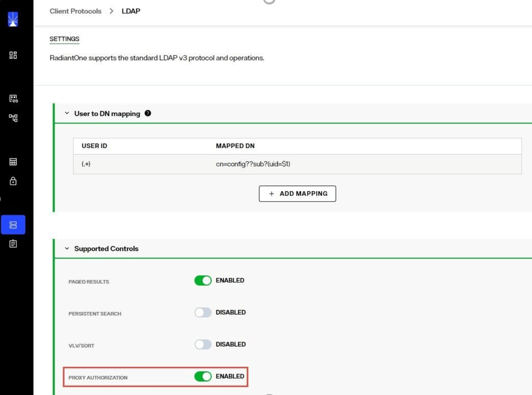Image resolution: width=532 pixels, height=395 pixels.
Task: Open the table grid sidebar icon
Action: (x=13, y=162)
